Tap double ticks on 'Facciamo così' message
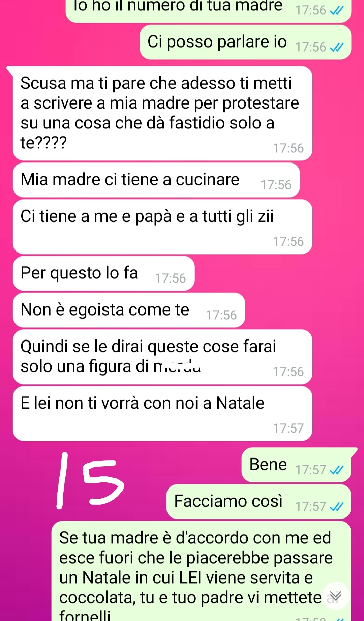Image resolution: width=364 pixels, height=621 pixels. click(336, 506)
